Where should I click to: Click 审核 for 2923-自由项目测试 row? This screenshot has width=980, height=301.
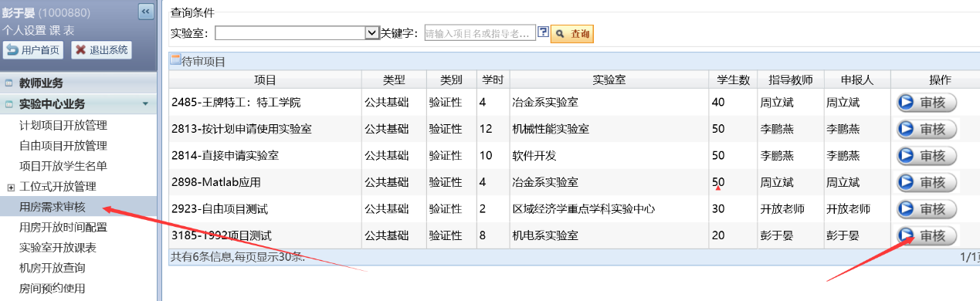[x=927, y=209]
